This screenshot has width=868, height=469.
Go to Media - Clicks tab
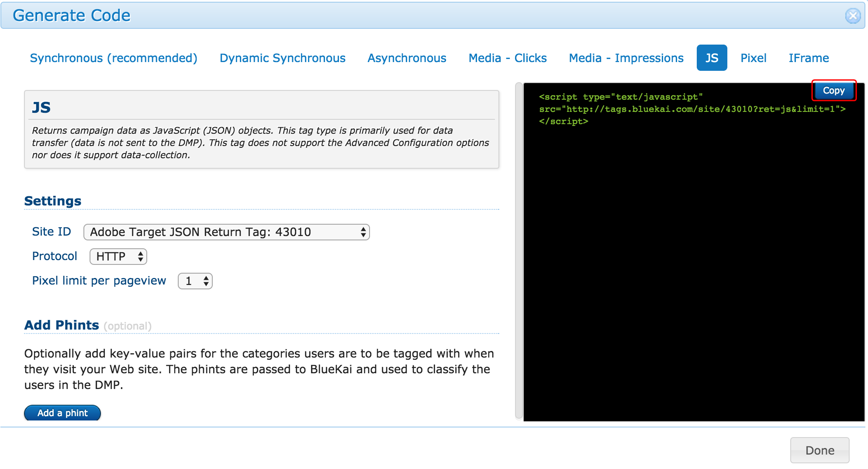click(x=508, y=58)
